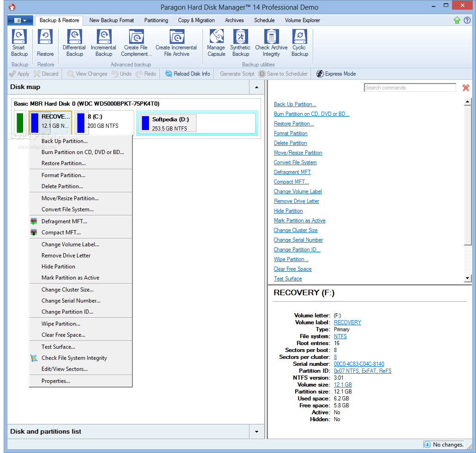Screen dimensions: 476x453
Task: Select the Softpedia (D:) partition
Action: (x=197, y=123)
